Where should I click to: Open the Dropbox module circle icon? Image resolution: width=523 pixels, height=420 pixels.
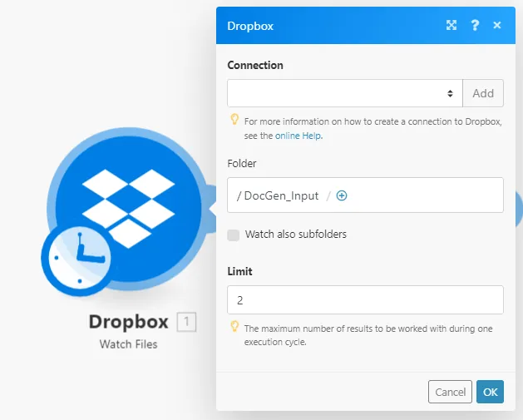point(128,209)
